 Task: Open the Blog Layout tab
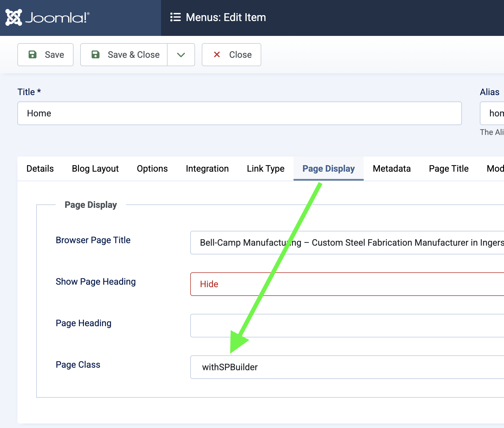point(95,169)
